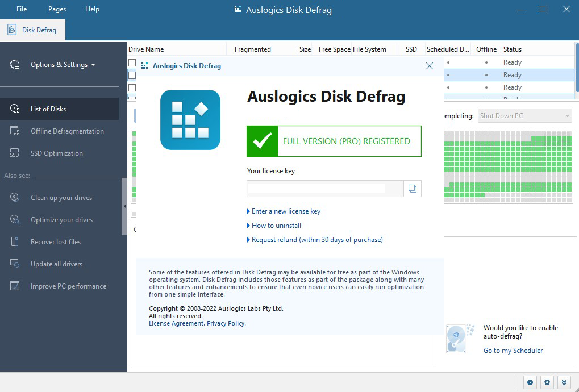The image size is (579, 392).
Task: Switch to the Disk Defrag tab
Action: pos(32,30)
